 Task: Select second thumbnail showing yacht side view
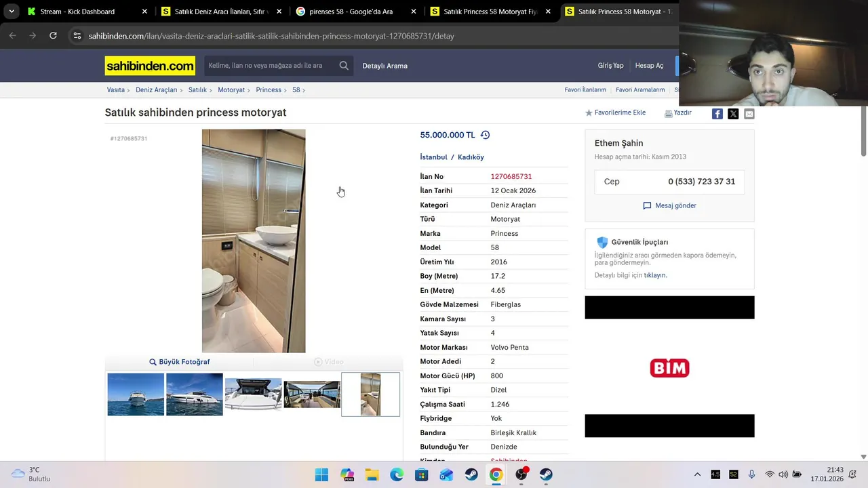(195, 394)
